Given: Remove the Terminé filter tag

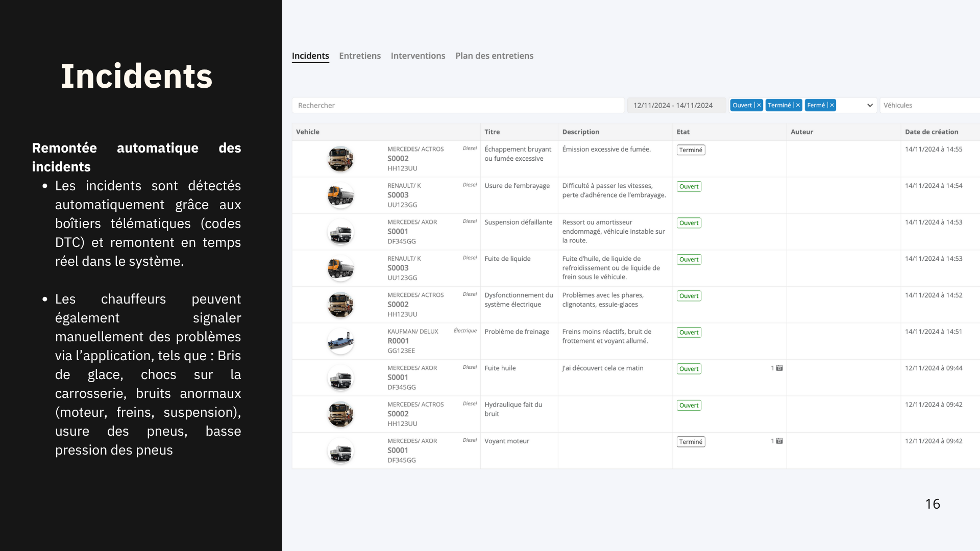Looking at the screenshot, I should [x=798, y=105].
